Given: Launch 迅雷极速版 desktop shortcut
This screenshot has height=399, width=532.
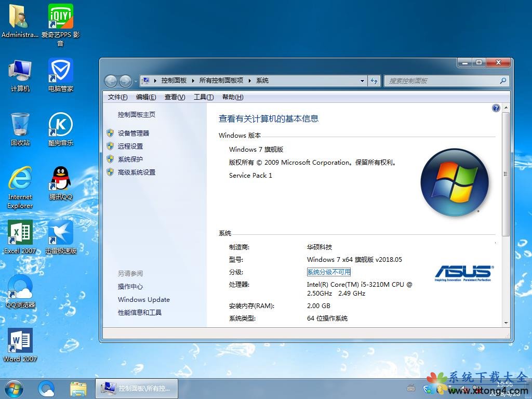Looking at the screenshot, I should tap(60, 237).
